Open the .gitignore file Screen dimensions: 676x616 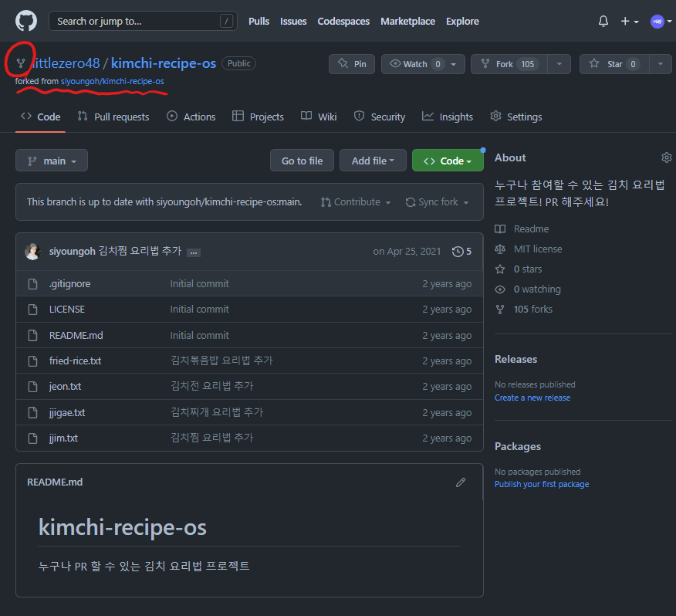[x=70, y=284]
